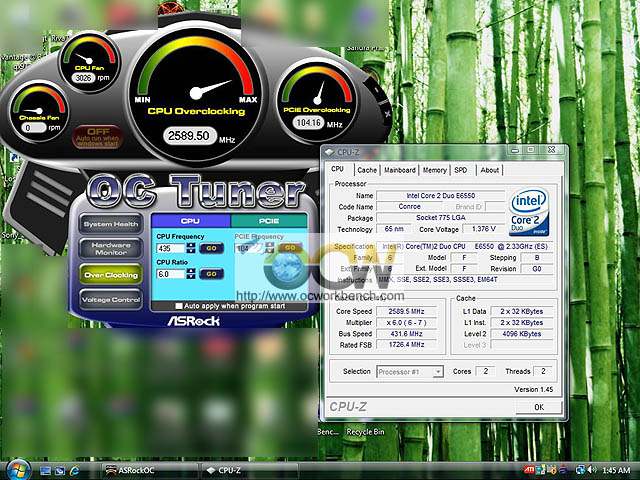Open the About tab in CPU-Z
This screenshot has height=480, width=640.
click(489, 170)
